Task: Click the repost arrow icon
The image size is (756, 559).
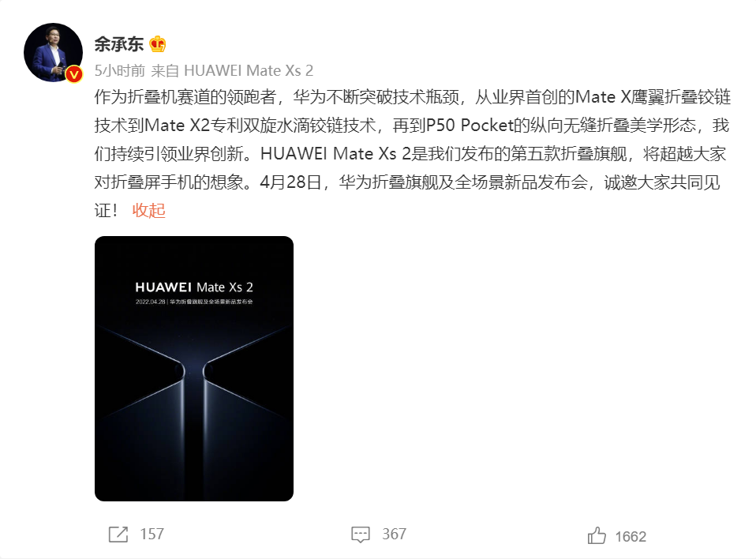Action: (118, 535)
